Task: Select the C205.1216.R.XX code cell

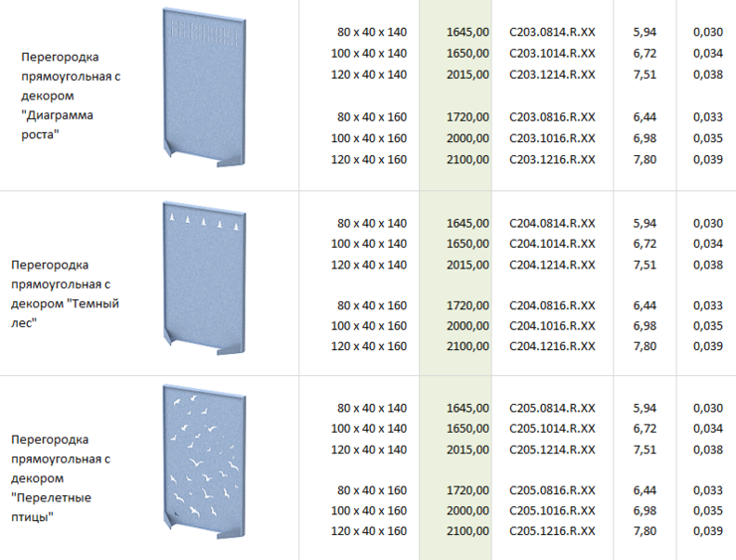Action: pos(552,531)
